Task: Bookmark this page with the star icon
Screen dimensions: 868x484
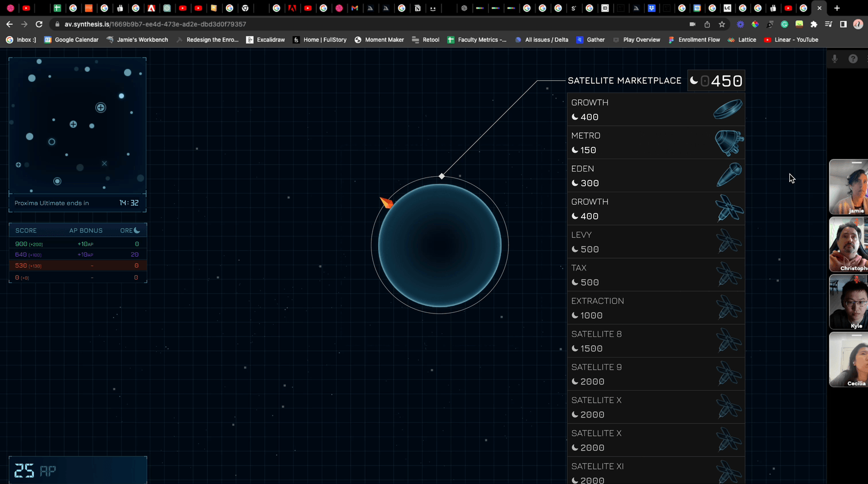Action: point(722,24)
